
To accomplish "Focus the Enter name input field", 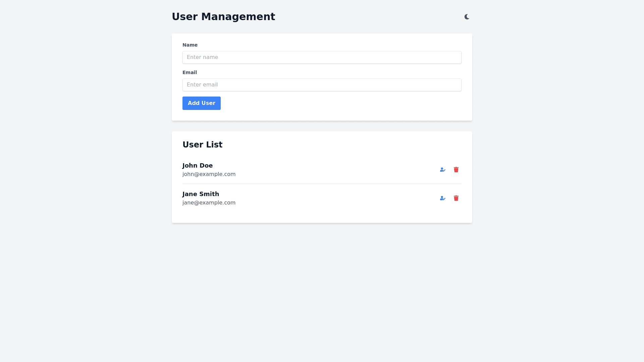I will (322, 57).
